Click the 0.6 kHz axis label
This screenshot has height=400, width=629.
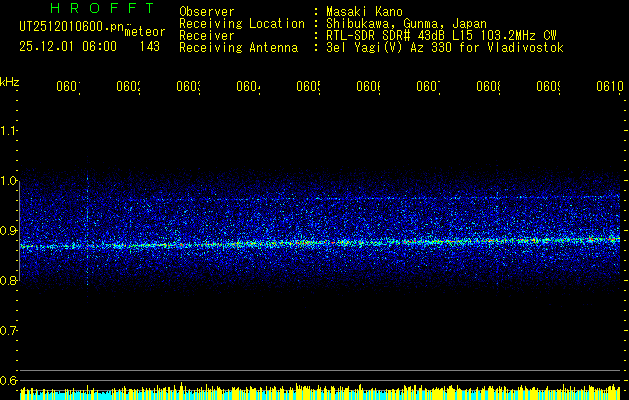coord(8,380)
